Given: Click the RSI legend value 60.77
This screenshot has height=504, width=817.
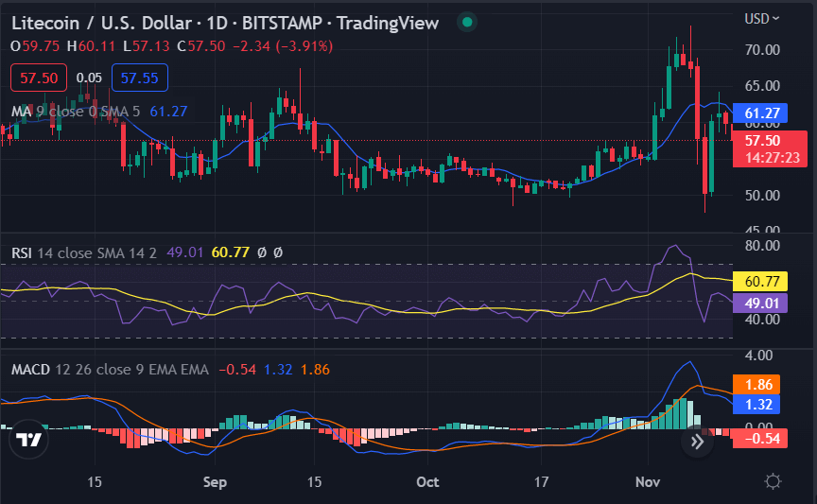Looking at the screenshot, I should pos(231,252).
